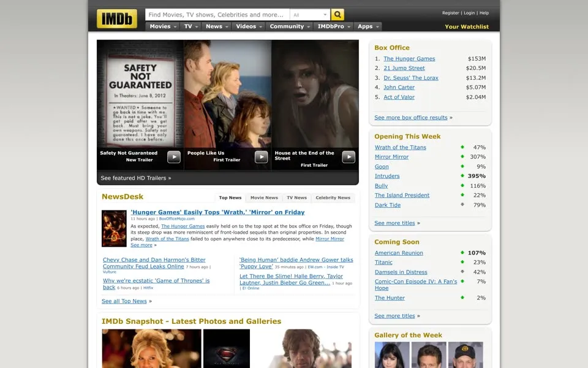Image resolution: width=588 pixels, height=368 pixels.
Task: Expand the IMDbPro menu
Action: click(x=334, y=26)
